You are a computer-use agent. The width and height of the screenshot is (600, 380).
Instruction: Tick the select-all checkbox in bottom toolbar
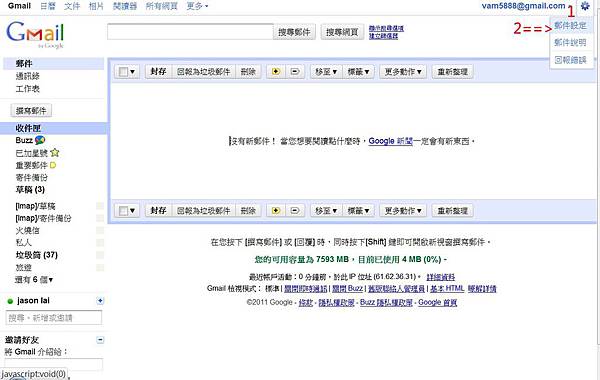(123, 210)
